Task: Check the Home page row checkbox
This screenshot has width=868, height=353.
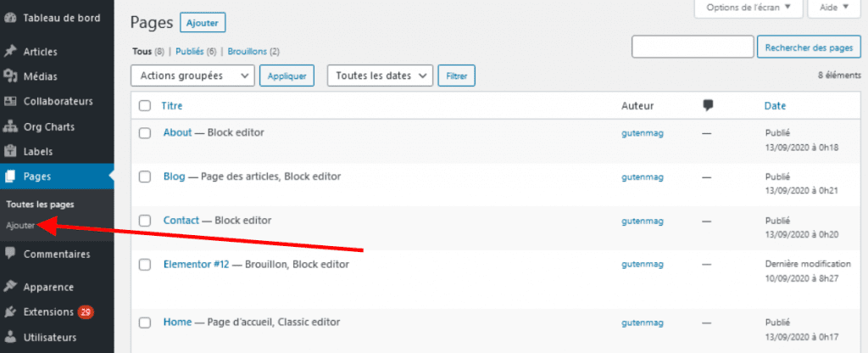Action: point(144,322)
